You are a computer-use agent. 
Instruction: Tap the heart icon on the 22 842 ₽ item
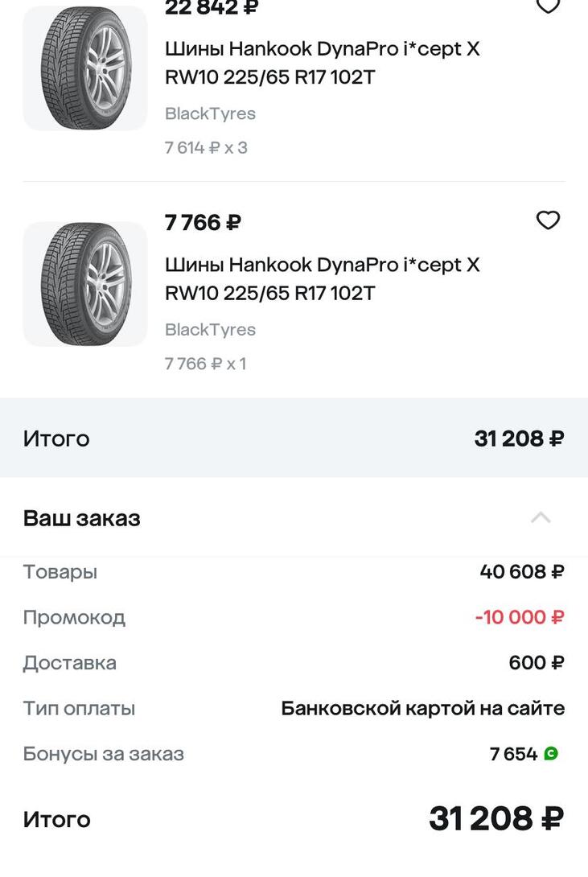point(548,6)
